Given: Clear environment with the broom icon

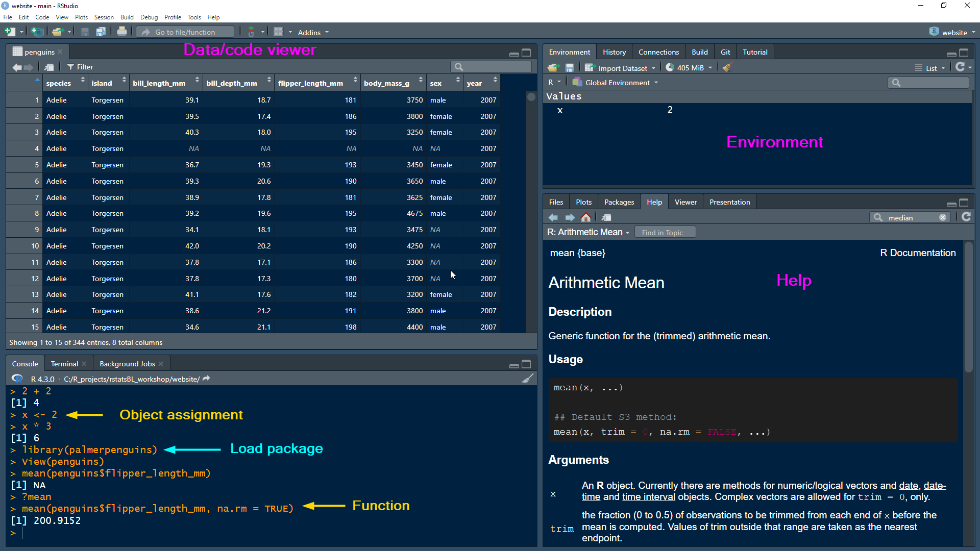Looking at the screenshot, I should [727, 67].
